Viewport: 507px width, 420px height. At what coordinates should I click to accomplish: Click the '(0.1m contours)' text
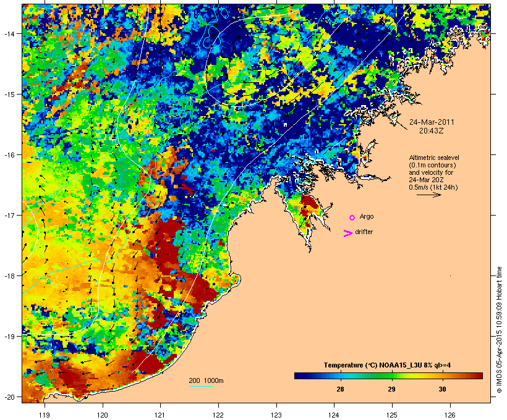click(433, 165)
